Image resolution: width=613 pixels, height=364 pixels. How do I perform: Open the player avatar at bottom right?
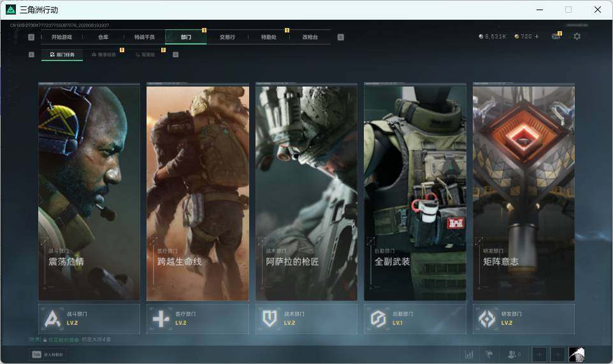(577, 354)
